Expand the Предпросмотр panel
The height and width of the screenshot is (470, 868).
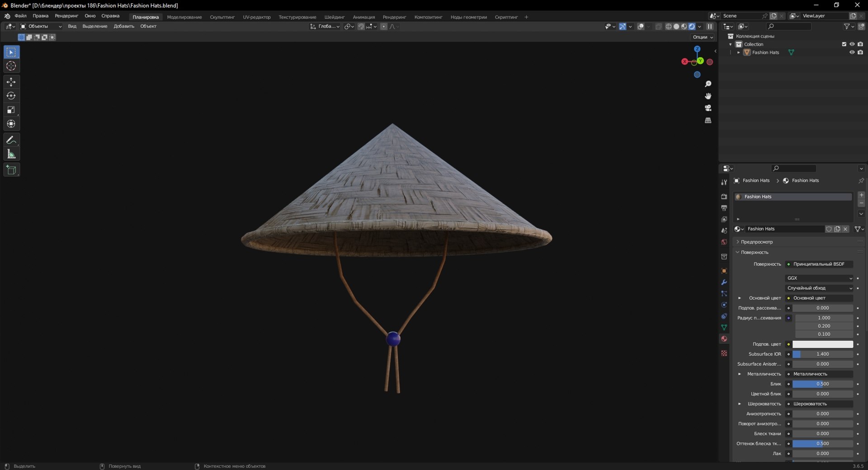756,242
